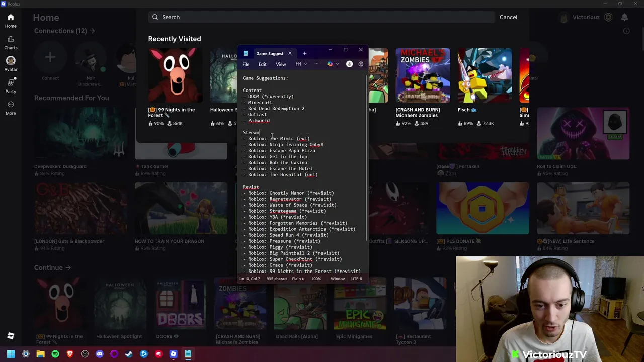Screen dimensions: 644x362
Task: Open the Notepad Edit menu
Action: tap(263, 64)
